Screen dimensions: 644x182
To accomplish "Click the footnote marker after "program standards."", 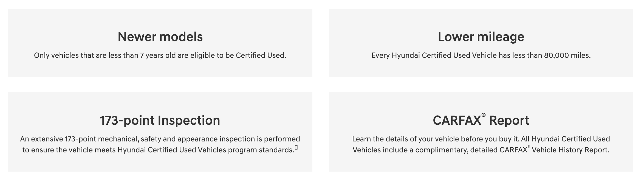I will [x=296, y=148].
